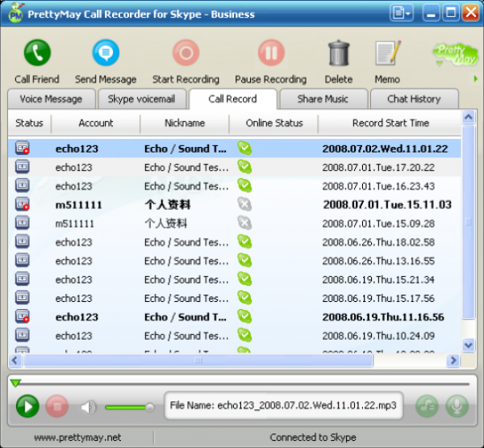484x448 pixels.
Task: Expand the toolbar overflow green arrow
Action: click(476, 79)
